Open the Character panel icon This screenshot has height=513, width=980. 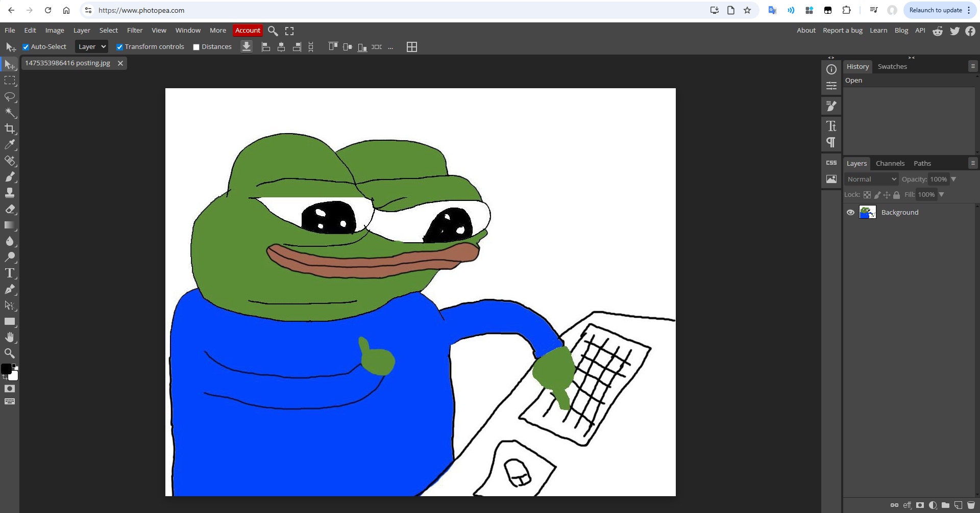pyautogui.click(x=831, y=126)
